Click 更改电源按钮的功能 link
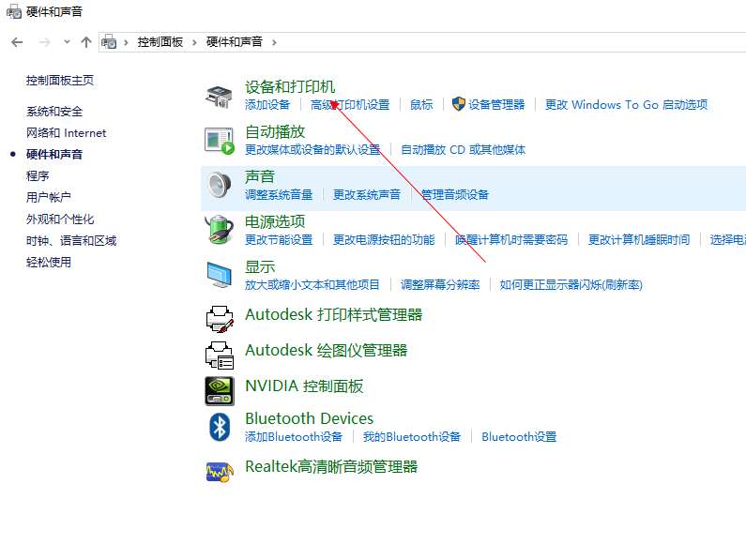The width and height of the screenshot is (746, 560). coord(384,240)
